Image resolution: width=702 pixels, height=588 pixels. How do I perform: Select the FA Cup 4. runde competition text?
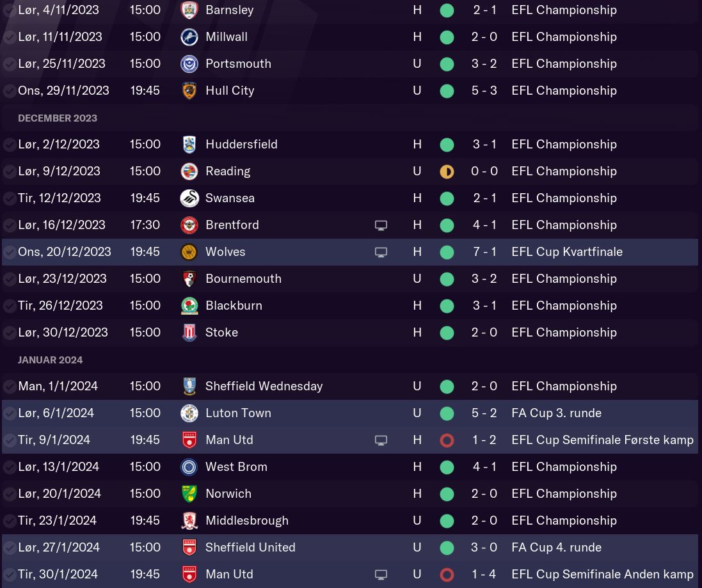556,548
